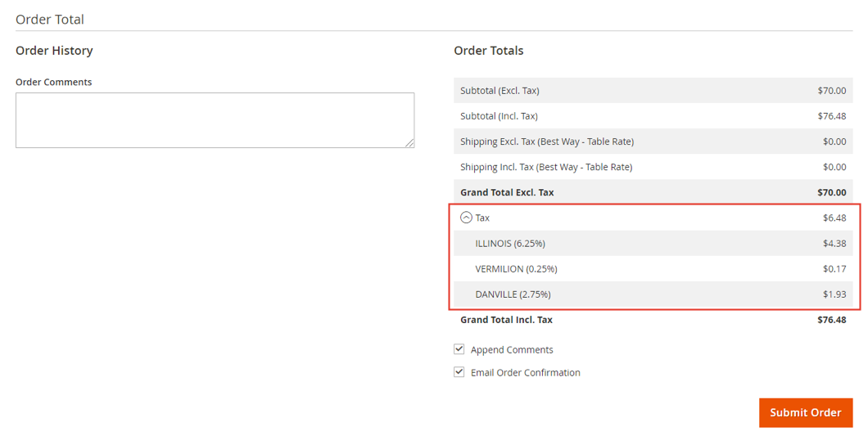Click the DANVILLE (2.75%) tax row
Viewport: 868px width, 445px height.
tap(653, 294)
